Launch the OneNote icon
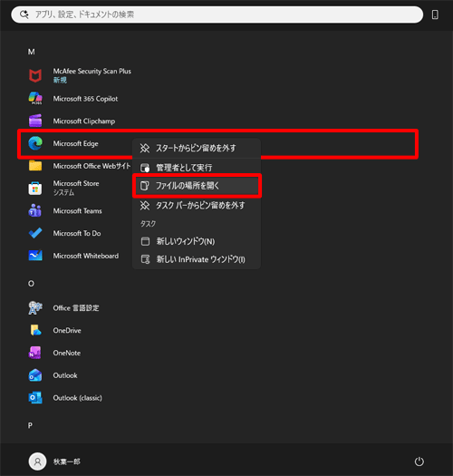The width and height of the screenshot is (453, 476). click(35, 353)
